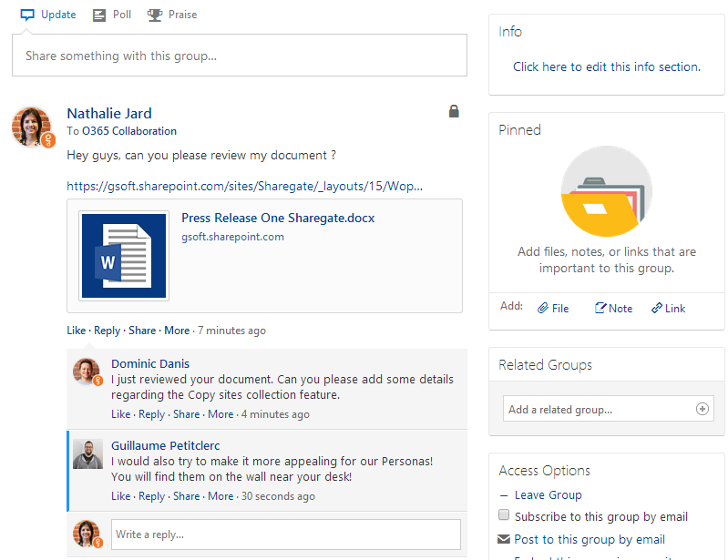This screenshot has height=560, width=728.
Task: Reply to Guillaume Petitclerc's comment
Action: coord(152,496)
